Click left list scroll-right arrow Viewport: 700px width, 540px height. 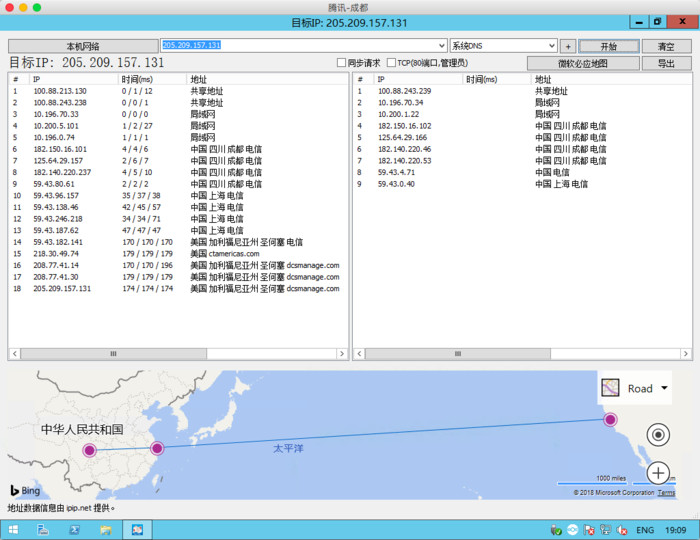pyautogui.click(x=342, y=353)
